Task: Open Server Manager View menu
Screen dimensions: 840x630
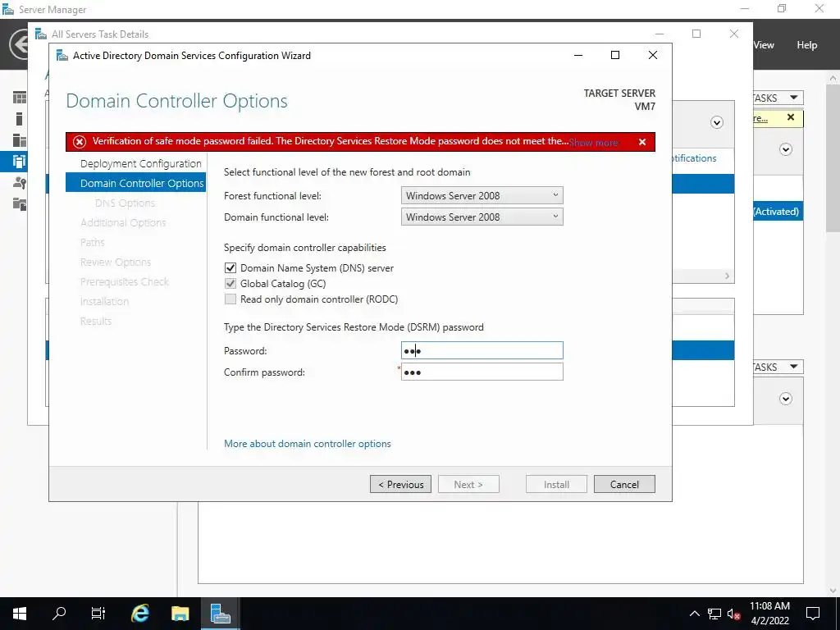Action: click(764, 45)
